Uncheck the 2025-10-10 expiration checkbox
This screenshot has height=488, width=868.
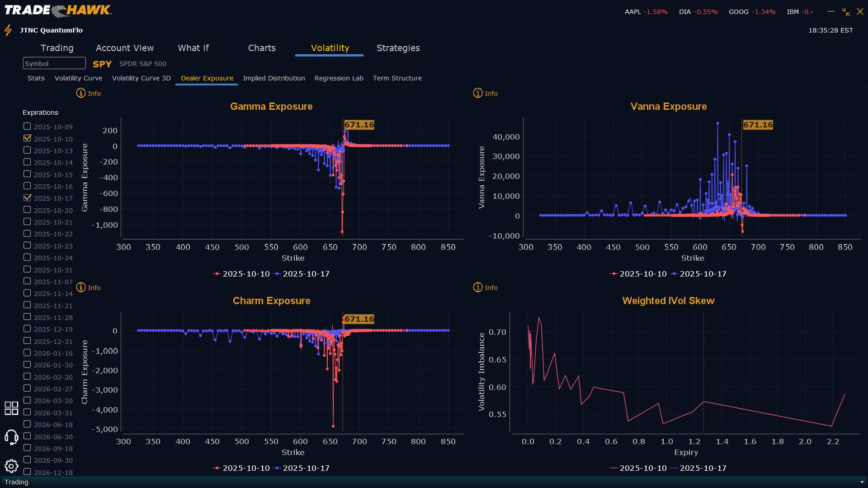tap(27, 138)
